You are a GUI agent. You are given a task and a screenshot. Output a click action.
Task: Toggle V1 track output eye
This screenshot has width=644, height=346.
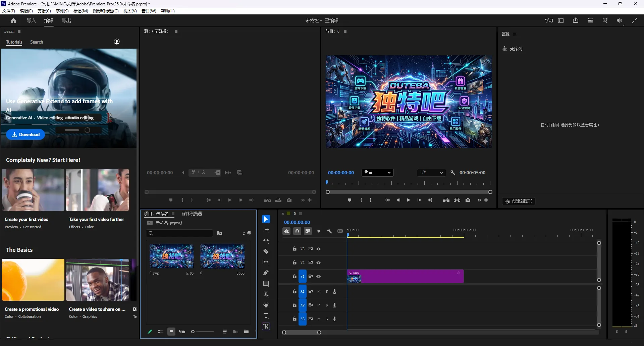pyautogui.click(x=319, y=276)
